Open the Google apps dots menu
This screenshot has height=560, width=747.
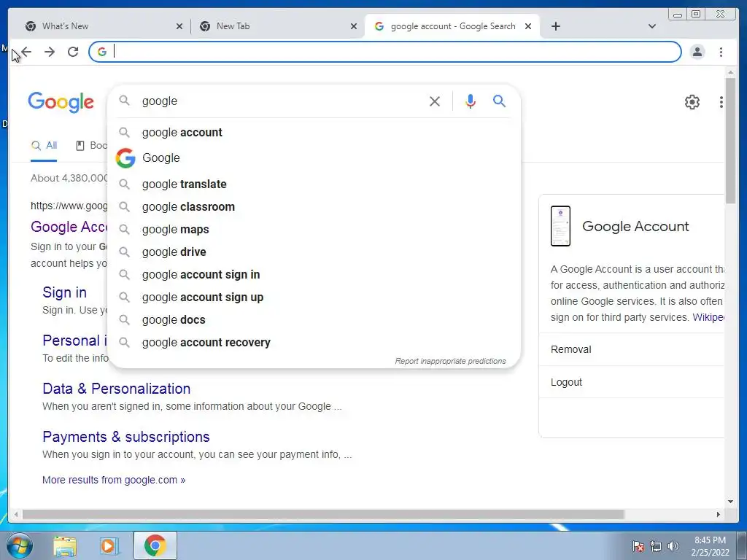(721, 102)
